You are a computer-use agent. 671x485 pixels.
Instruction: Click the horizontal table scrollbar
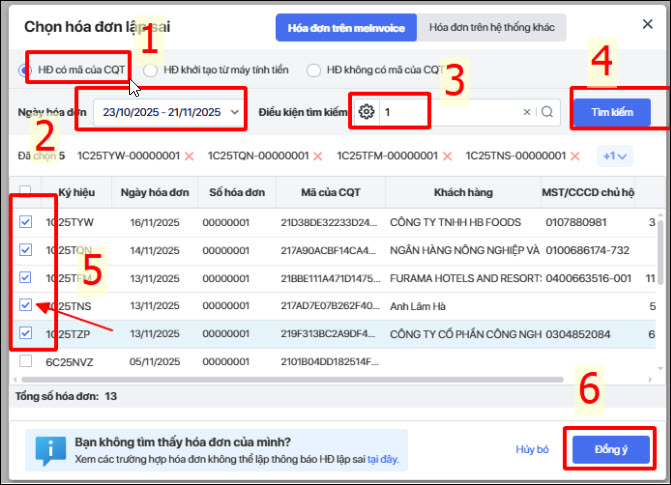(292, 380)
